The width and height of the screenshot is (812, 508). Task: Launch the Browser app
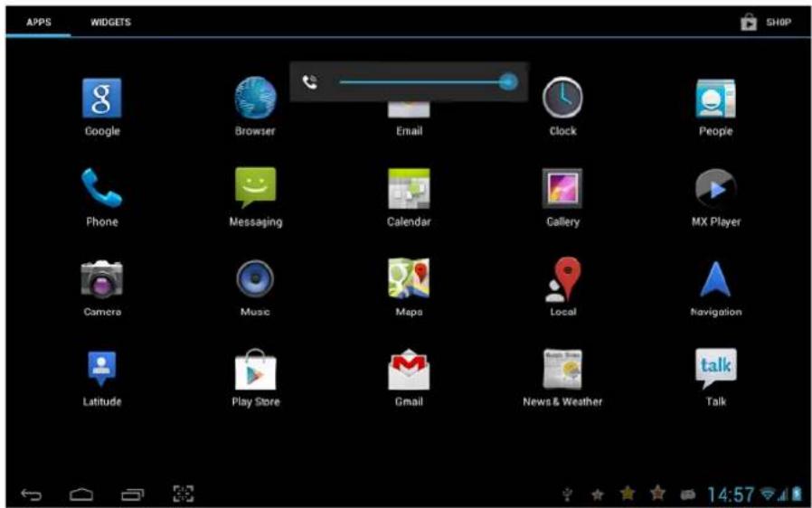coord(255,99)
